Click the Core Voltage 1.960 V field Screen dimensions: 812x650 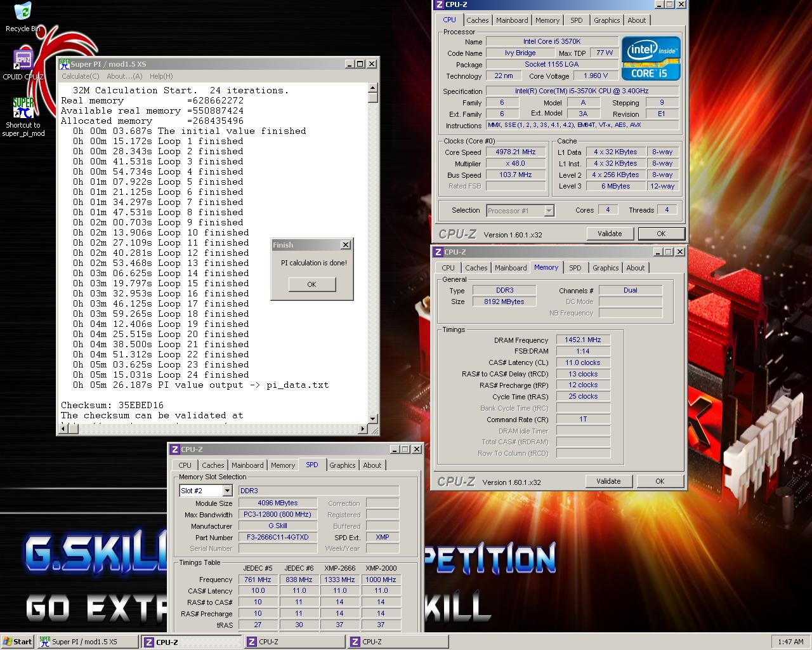595,76
